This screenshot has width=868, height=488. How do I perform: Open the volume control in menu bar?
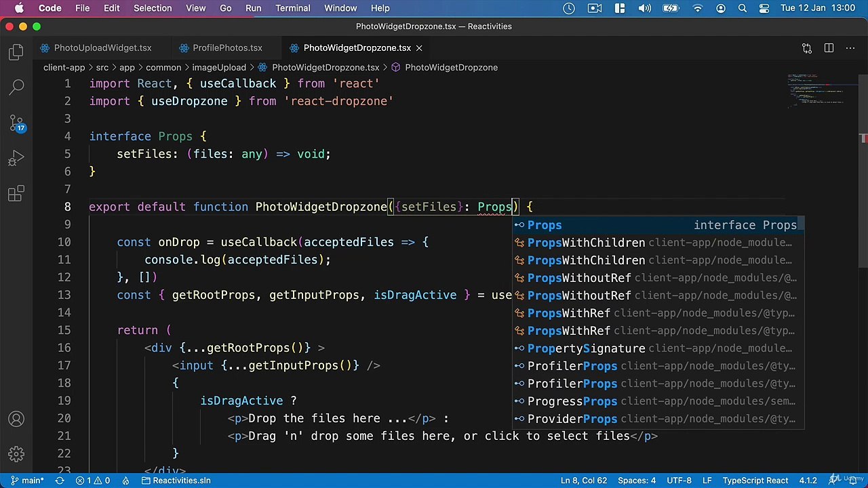click(x=645, y=8)
